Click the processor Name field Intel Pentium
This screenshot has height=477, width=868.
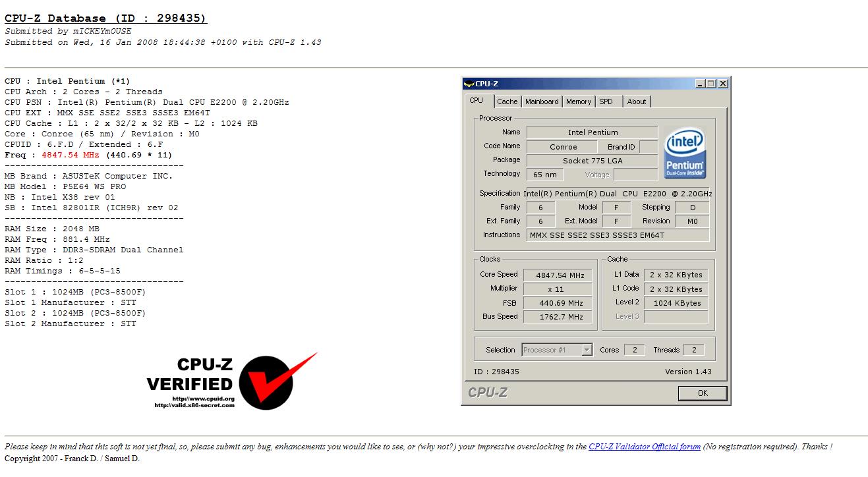tap(593, 132)
